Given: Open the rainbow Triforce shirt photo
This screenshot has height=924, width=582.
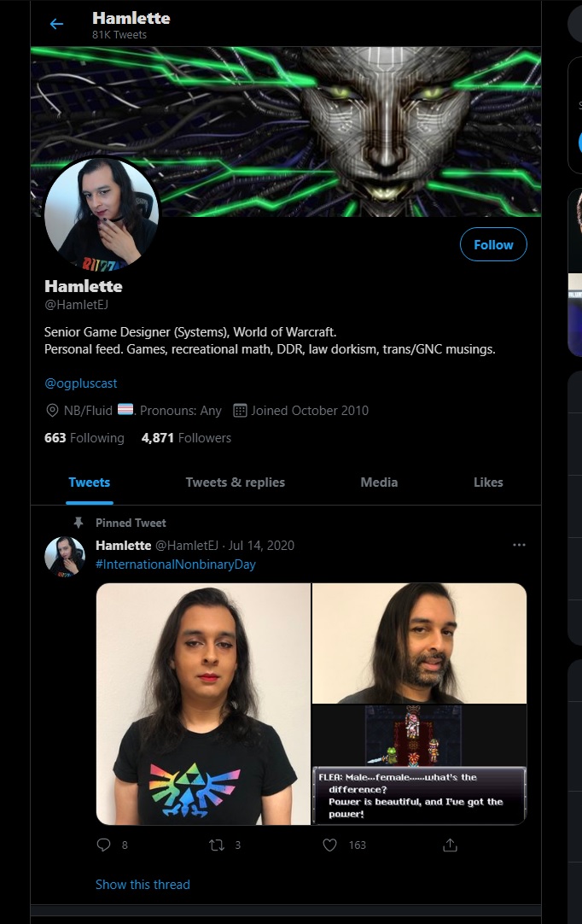Looking at the screenshot, I should (x=203, y=704).
